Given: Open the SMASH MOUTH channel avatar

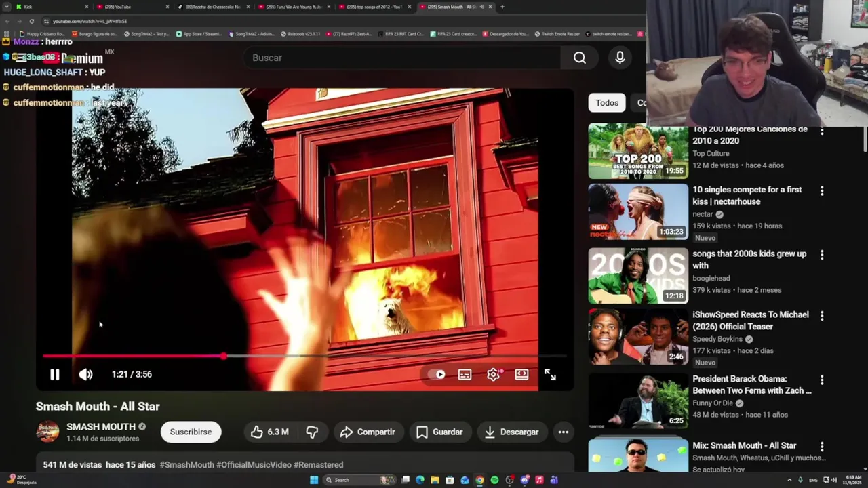Looking at the screenshot, I should click(47, 432).
